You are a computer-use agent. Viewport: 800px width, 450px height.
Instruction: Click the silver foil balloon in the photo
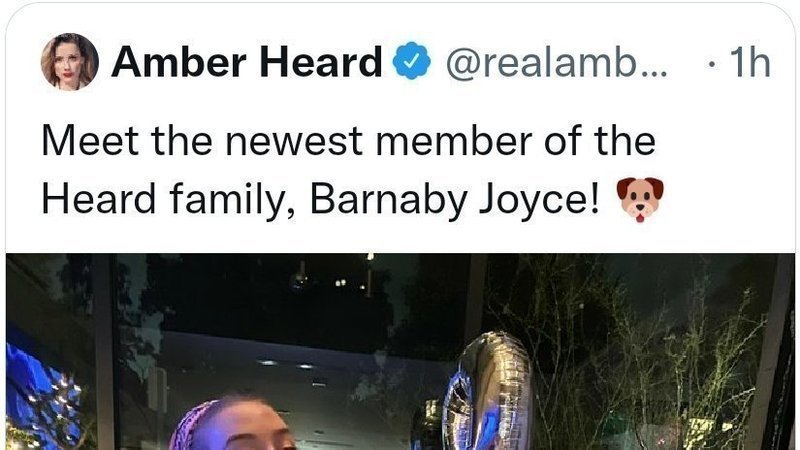[x=489, y=390]
